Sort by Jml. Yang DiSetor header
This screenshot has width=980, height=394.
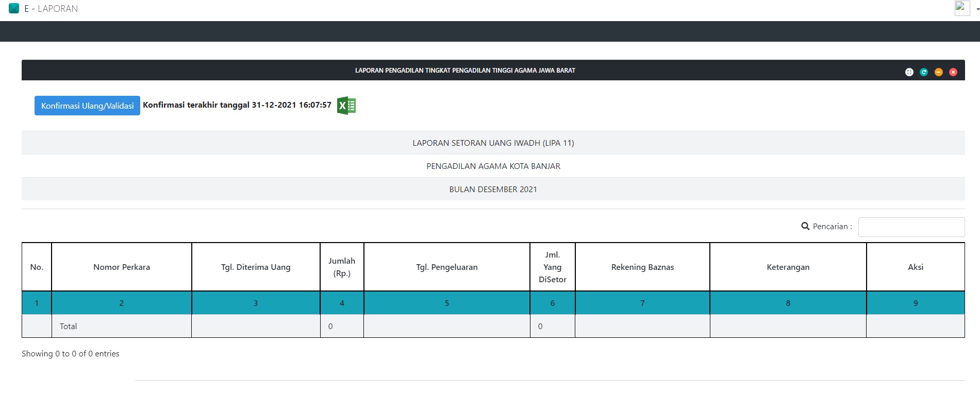click(553, 267)
